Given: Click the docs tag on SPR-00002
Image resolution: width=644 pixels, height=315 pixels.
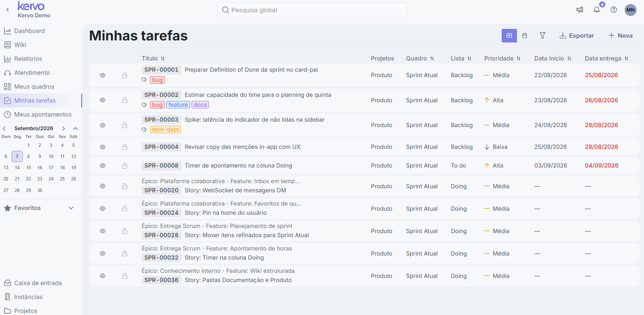Looking at the screenshot, I should coord(200,105).
